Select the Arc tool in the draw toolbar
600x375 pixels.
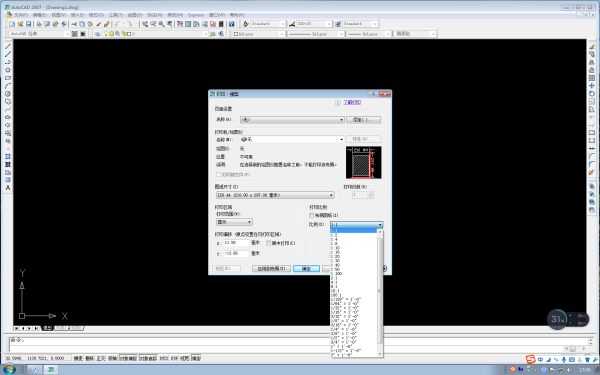tap(8, 86)
